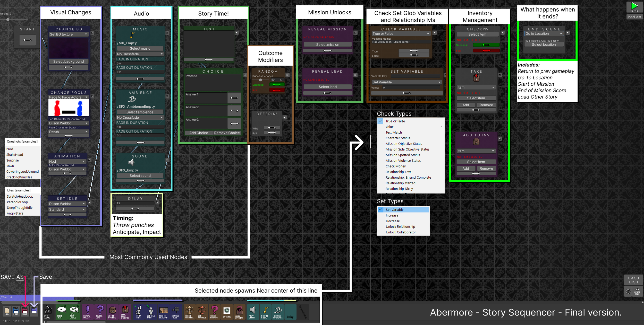
Task: Expand the Go to Location dropdown
Action: point(544,34)
